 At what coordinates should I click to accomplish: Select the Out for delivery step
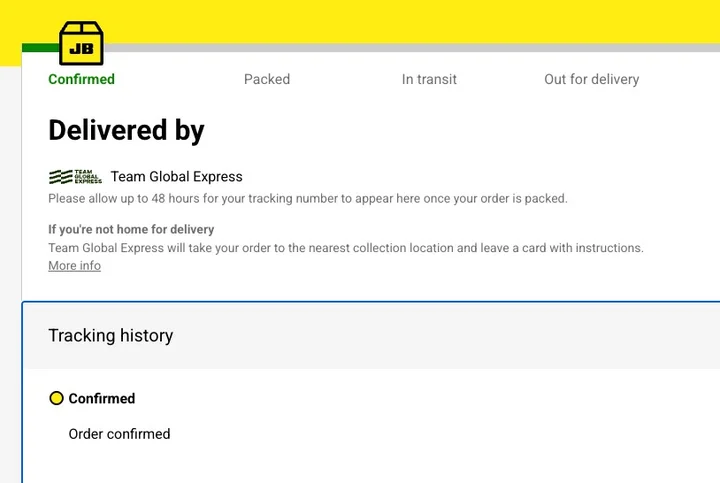point(591,79)
